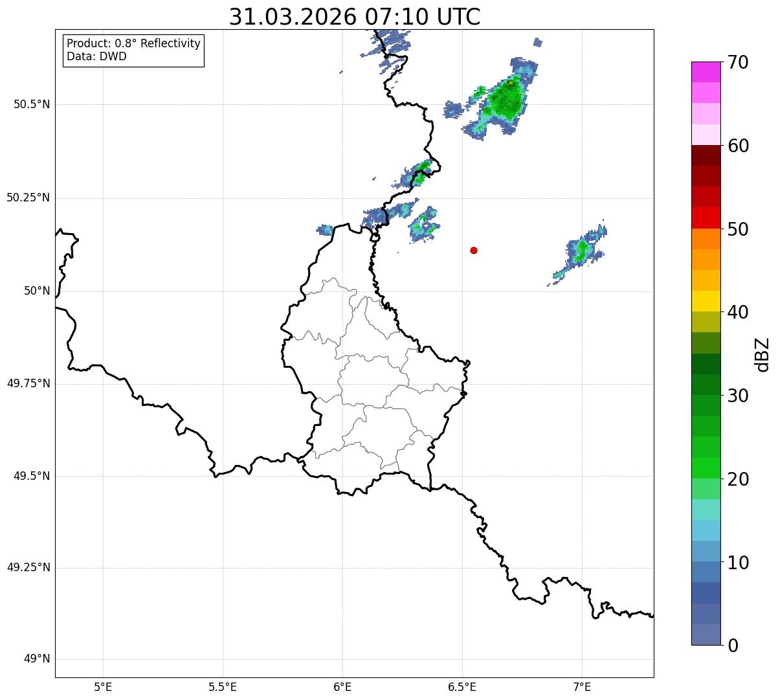Click the colorbar '30' tick label

738,396
